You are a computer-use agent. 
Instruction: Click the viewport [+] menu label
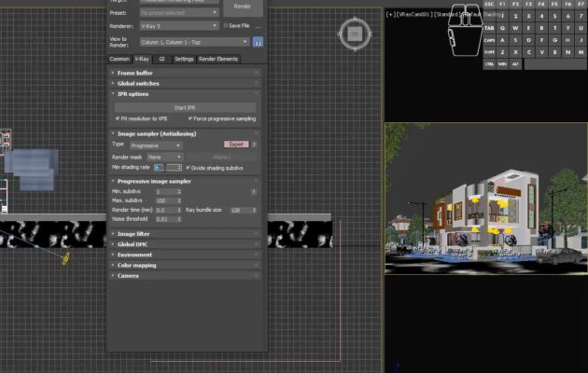click(x=390, y=14)
